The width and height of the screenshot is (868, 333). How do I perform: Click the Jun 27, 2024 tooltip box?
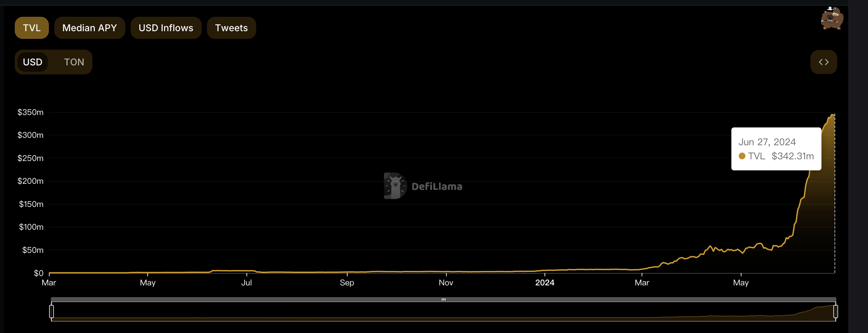point(776,149)
